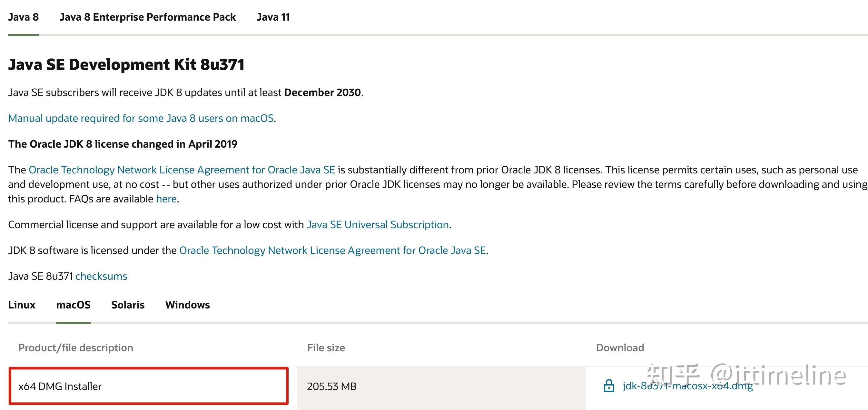Viewport: 868px width, 410px height.
Task: Click the Product/file description column header
Action: coord(75,348)
